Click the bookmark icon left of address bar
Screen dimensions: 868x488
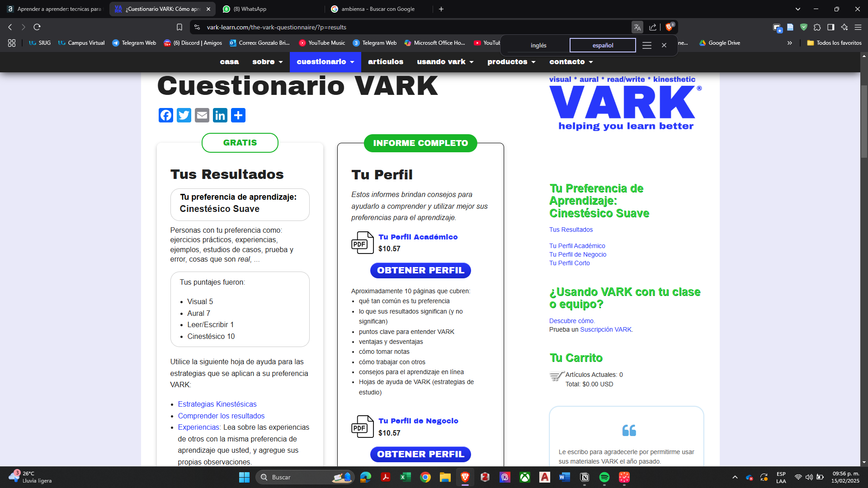(x=179, y=27)
